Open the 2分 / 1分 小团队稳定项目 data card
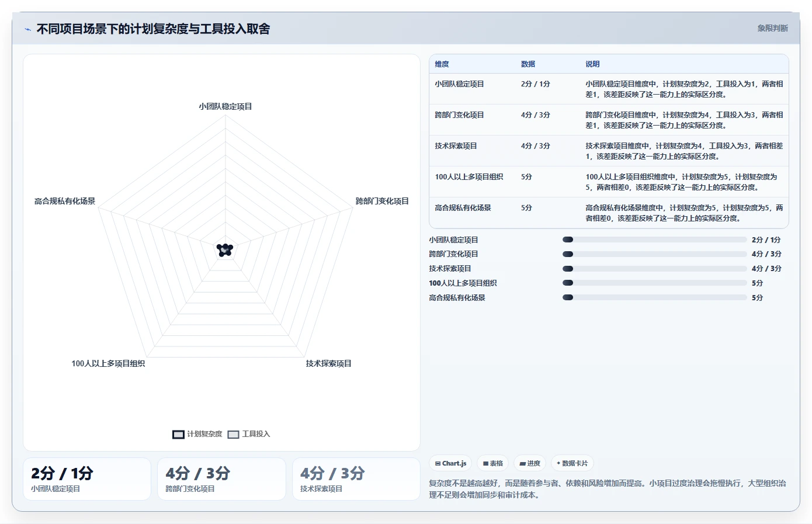Image resolution: width=812 pixels, height=524 pixels. pos(87,479)
